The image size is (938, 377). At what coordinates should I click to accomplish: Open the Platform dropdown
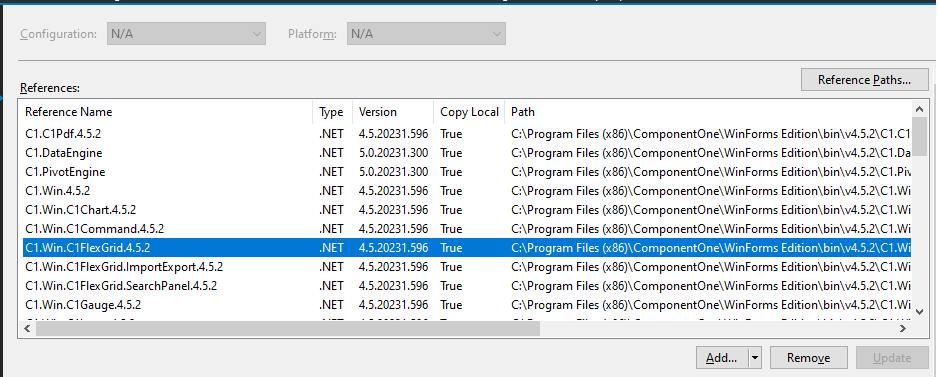point(426,34)
